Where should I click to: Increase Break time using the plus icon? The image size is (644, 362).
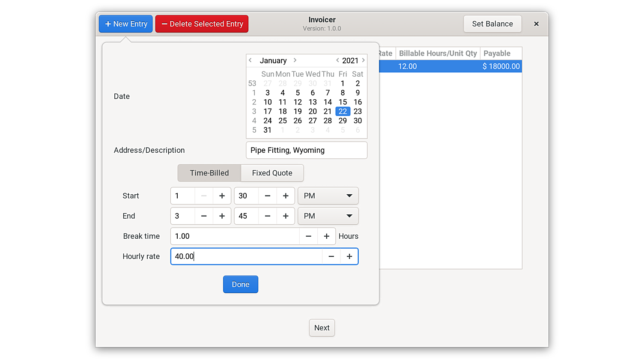point(326,236)
